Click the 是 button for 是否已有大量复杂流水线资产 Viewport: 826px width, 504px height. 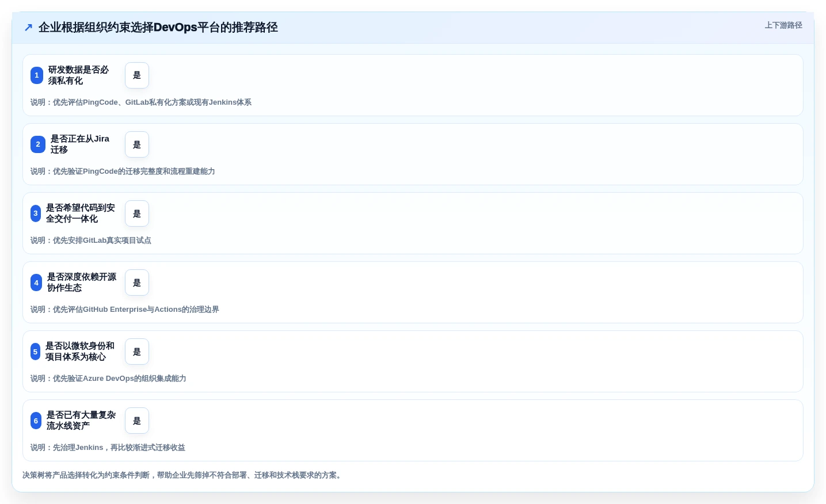(x=137, y=421)
